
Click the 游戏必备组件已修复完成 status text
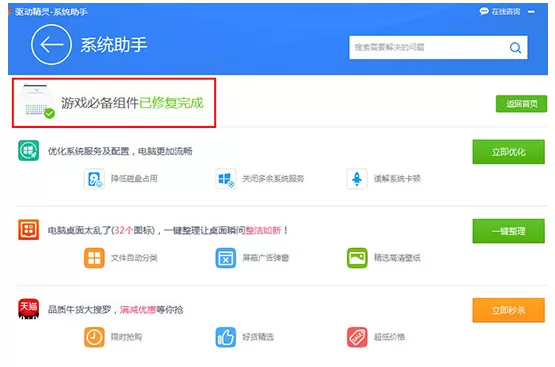coord(132,103)
